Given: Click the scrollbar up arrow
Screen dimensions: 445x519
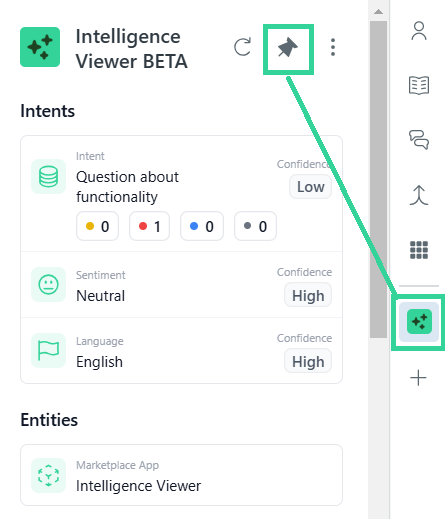Looking at the screenshot, I should pos(378,12).
